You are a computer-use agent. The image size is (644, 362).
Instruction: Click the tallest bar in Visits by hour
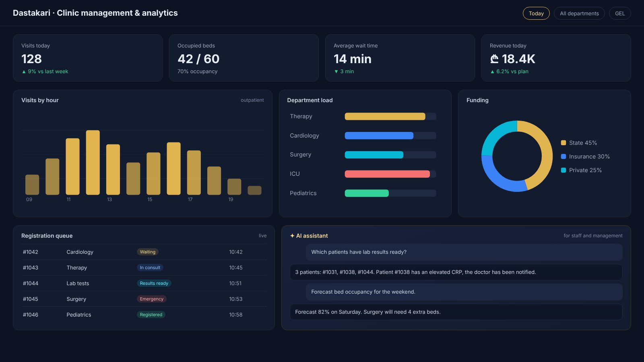pos(93,162)
